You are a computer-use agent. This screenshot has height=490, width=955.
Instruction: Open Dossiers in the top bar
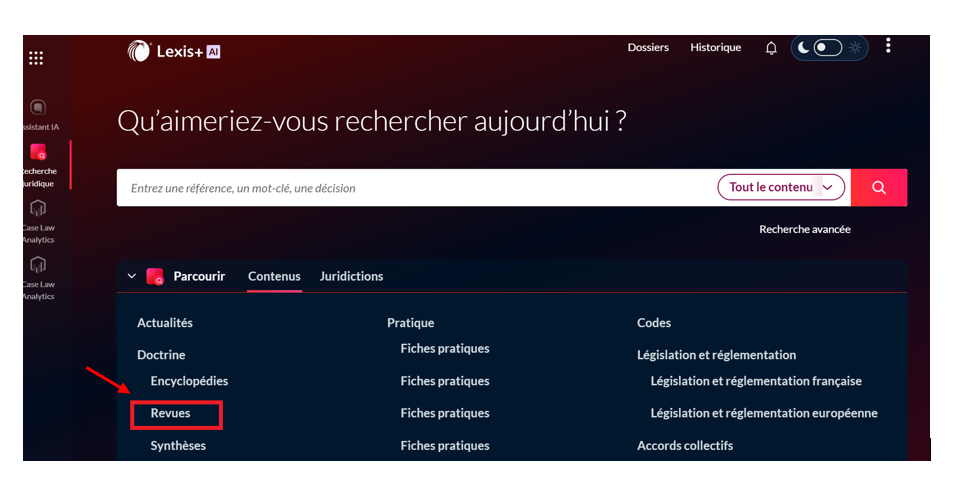tap(648, 47)
